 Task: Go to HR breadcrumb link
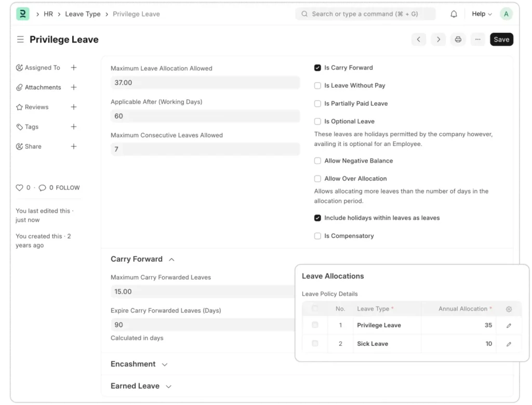tap(48, 14)
